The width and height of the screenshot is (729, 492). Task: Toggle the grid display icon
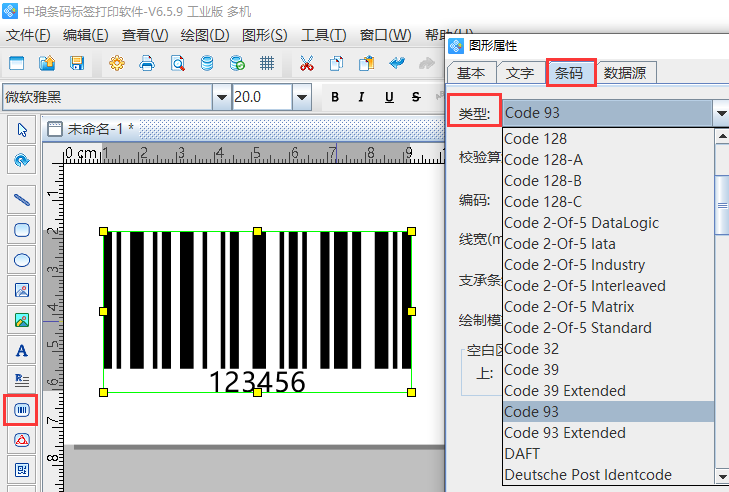tap(267, 63)
